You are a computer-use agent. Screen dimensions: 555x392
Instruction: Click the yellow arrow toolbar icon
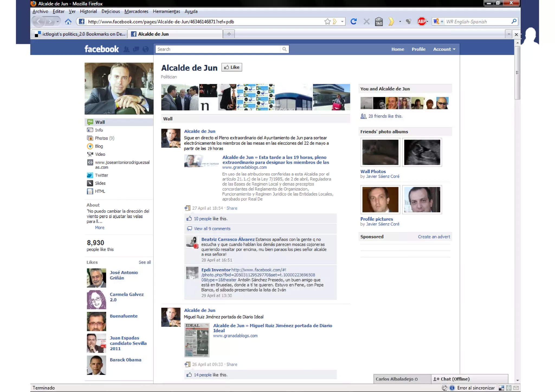click(x=391, y=21)
